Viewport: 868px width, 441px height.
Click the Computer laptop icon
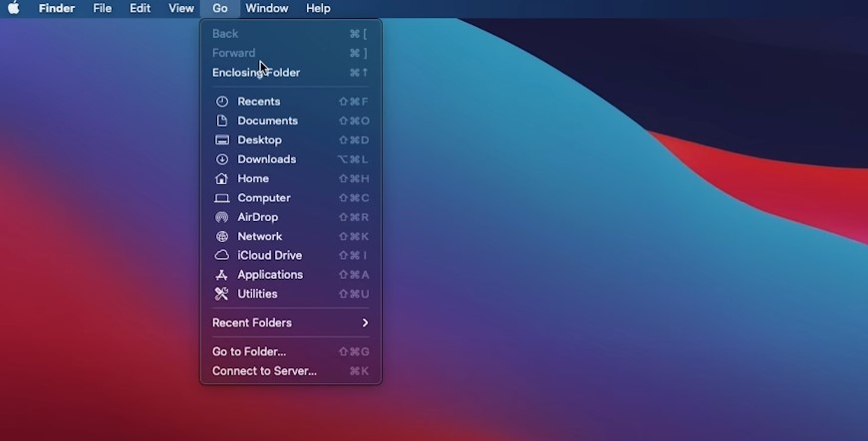click(222, 198)
